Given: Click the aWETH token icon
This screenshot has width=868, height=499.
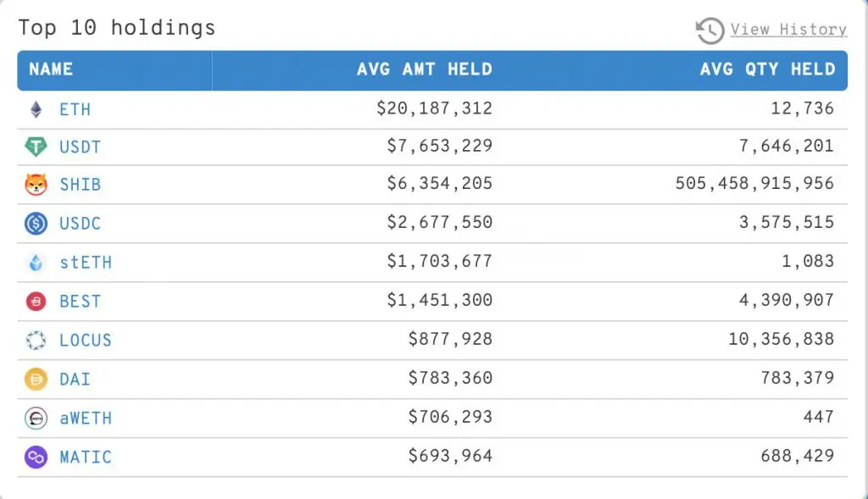Looking at the screenshot, I should [36, 419].
